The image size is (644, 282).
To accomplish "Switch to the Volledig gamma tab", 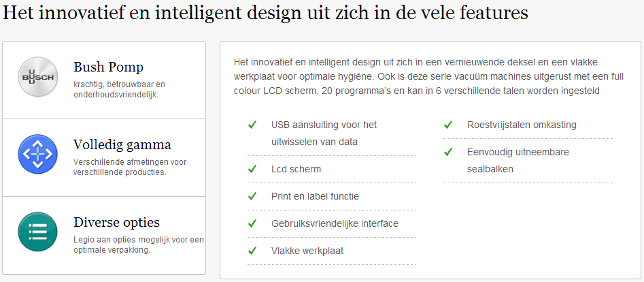I will pyautogui.click(x=122, y=145).
